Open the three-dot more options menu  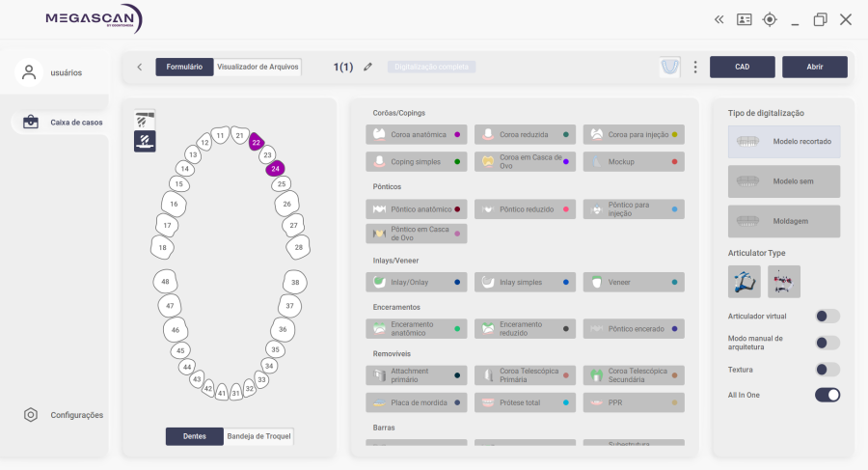695,68
